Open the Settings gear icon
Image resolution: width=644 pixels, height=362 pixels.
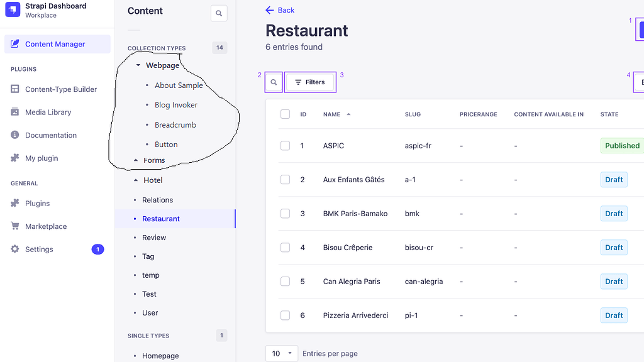tap(15, 250)
